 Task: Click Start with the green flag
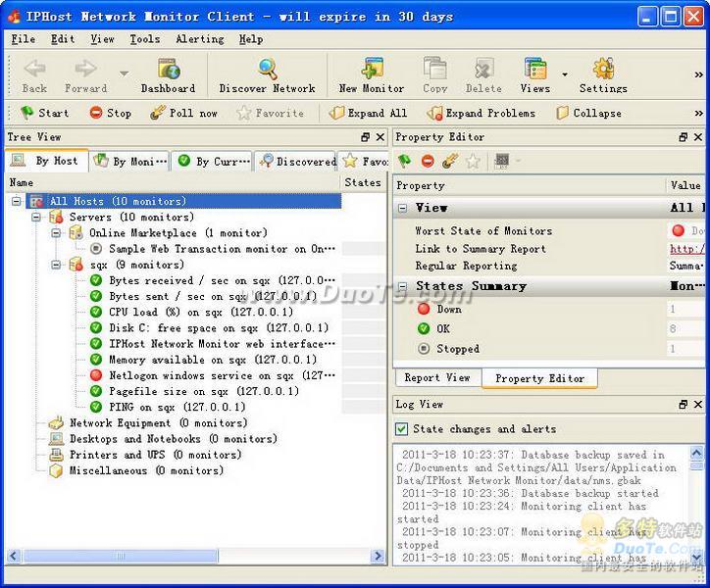pos(44,113)
